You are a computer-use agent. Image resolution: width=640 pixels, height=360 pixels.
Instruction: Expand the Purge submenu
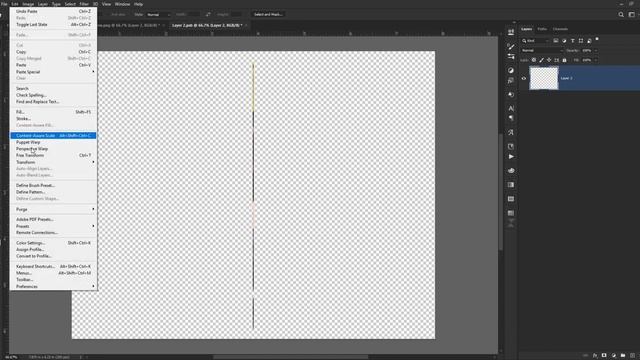click(x=53, y=209)
